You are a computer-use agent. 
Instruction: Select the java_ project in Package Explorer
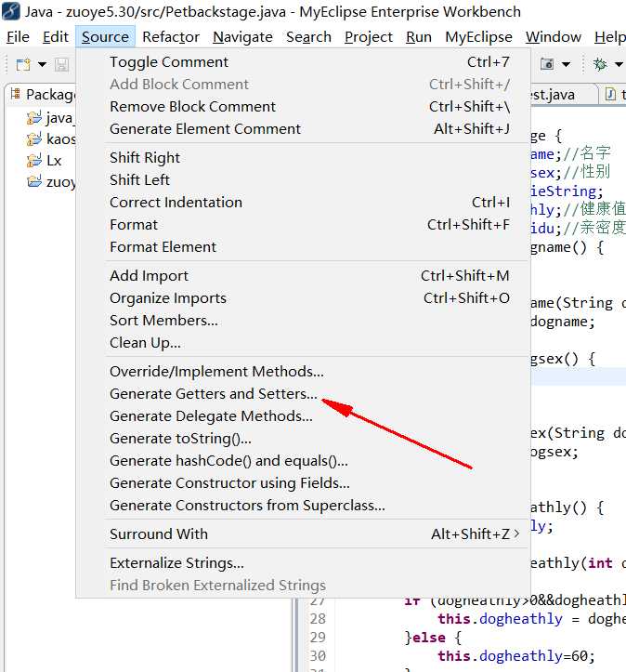[59, 118]
